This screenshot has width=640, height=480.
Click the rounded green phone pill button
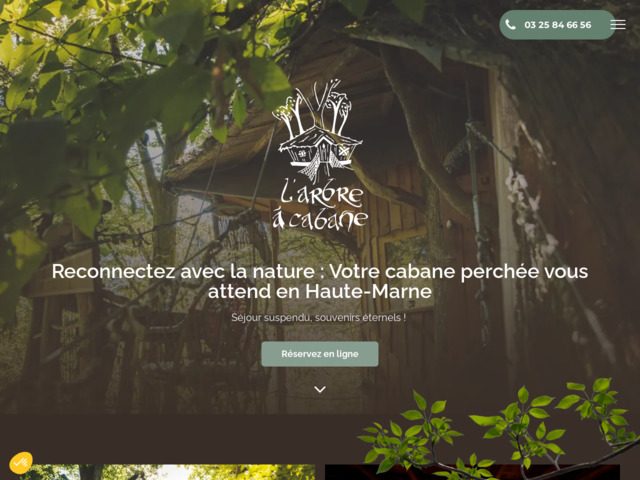(x=557, y=25)
